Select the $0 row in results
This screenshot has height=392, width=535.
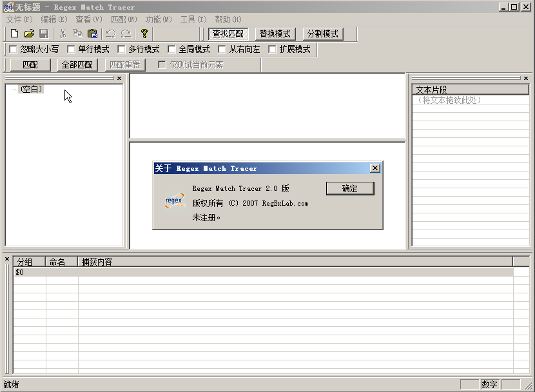tap(264, 272)
